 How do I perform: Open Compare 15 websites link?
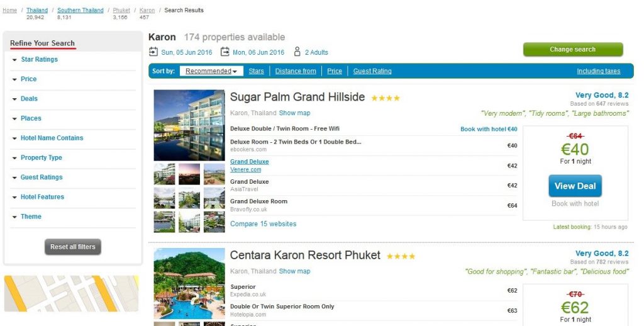pos(263,224)
